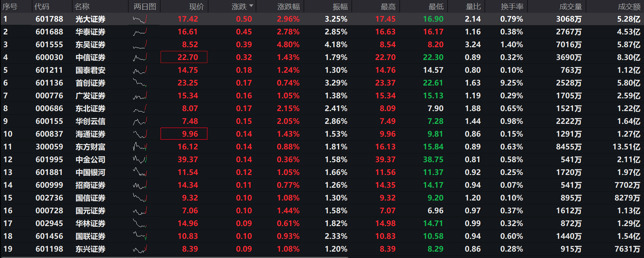This screenshot has height=258, width=644.
Task: Click the 成交量 column header
Action: [x=570, y=6]
